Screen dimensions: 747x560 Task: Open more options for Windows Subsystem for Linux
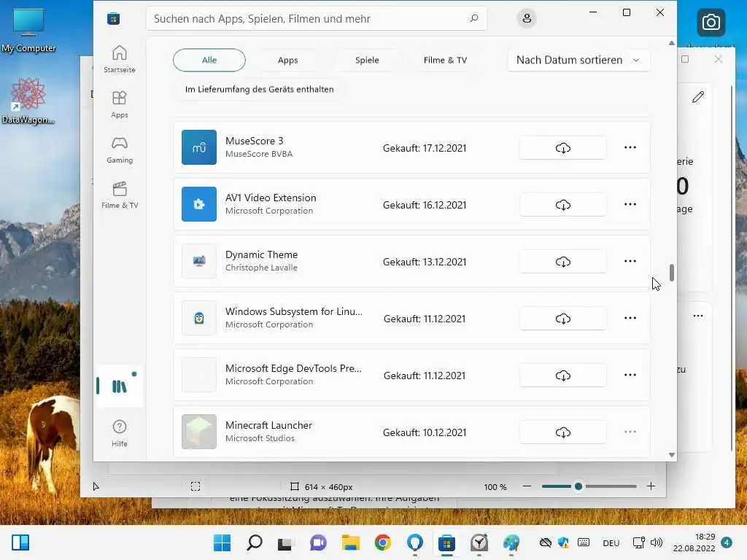[x=630, y=318]
